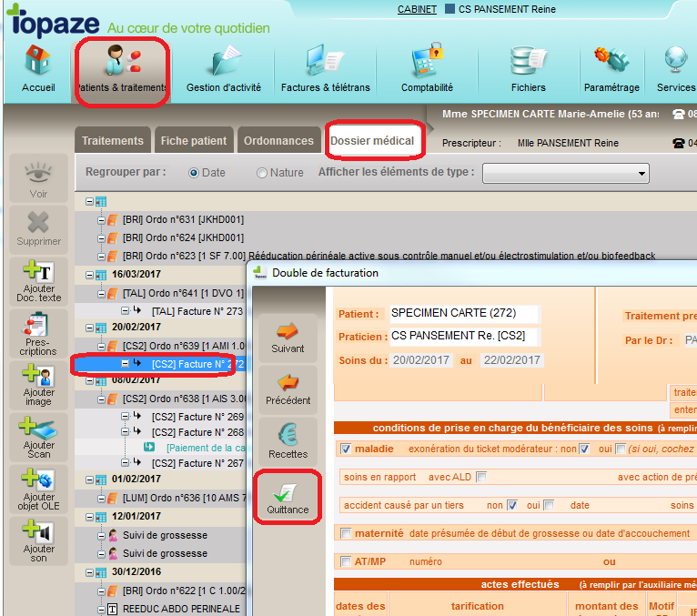Open Fichiers module
The image size is (697, 616).
(x=528, y=69)
